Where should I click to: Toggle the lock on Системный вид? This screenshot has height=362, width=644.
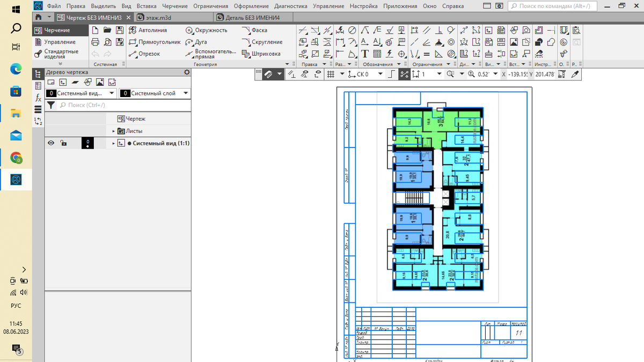(63, 143)
